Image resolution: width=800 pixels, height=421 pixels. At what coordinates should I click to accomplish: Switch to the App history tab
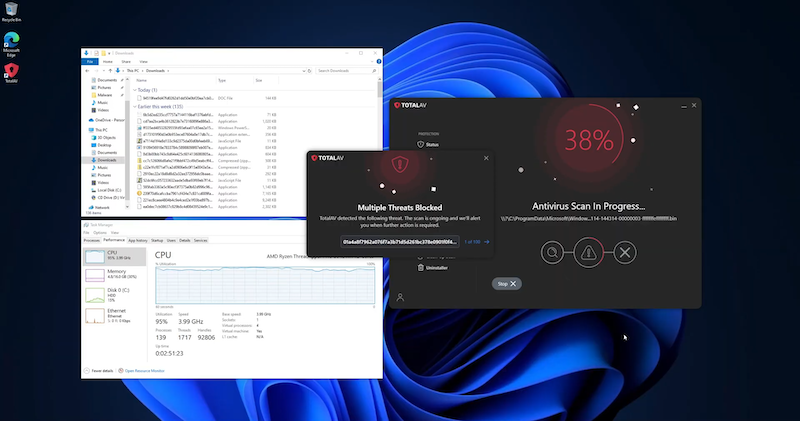coord(138,240)
